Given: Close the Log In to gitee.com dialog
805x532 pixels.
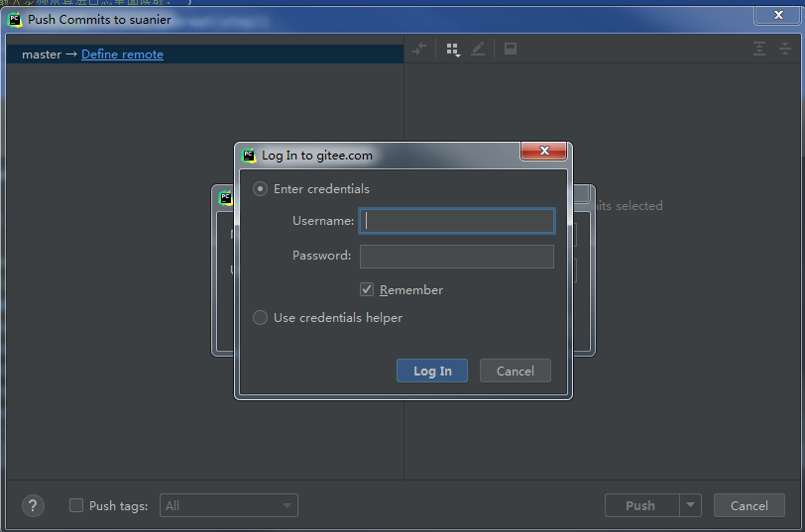Looking at the screenshot, I should pyautogui.click(x=544, y=151).
